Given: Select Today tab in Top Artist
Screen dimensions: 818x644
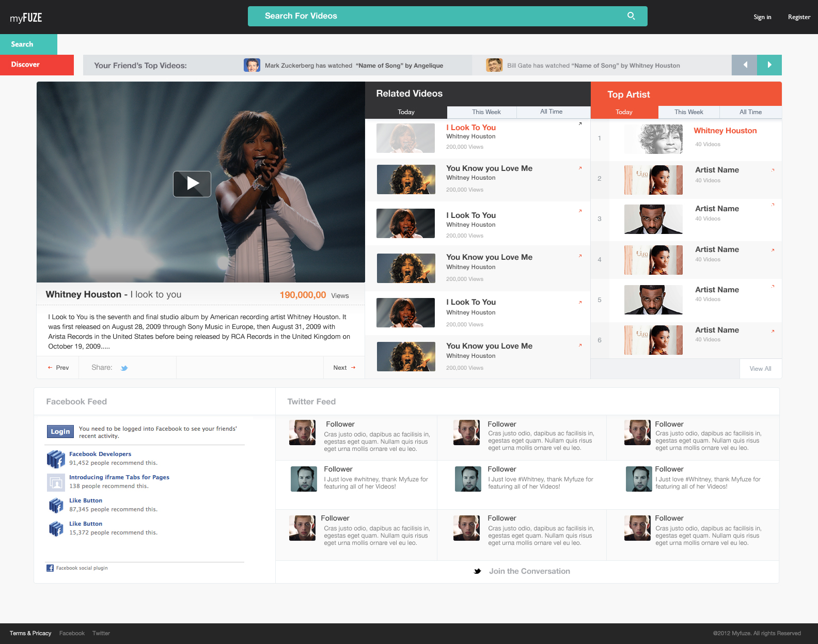Looking at the screenshot, I should [x=624, y=112].
